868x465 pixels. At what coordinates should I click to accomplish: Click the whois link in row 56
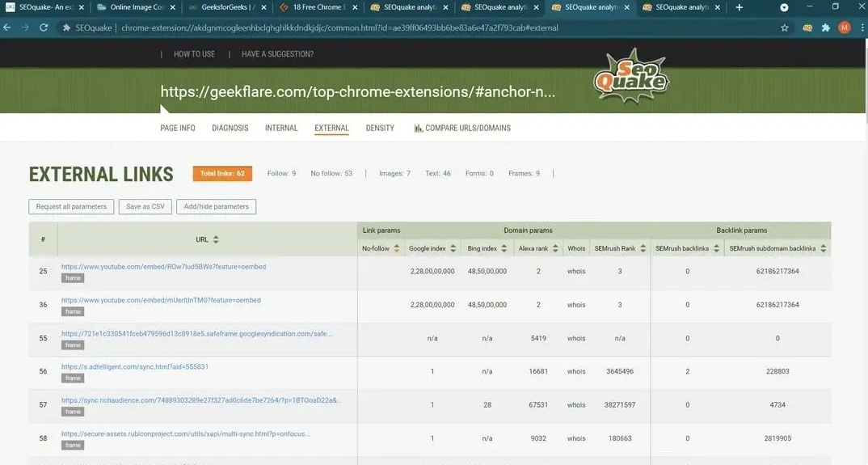point(576,371)
